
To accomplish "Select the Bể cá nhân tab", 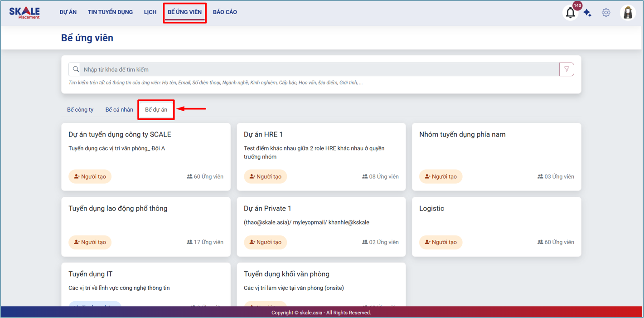I will click(x=119, y=110).
